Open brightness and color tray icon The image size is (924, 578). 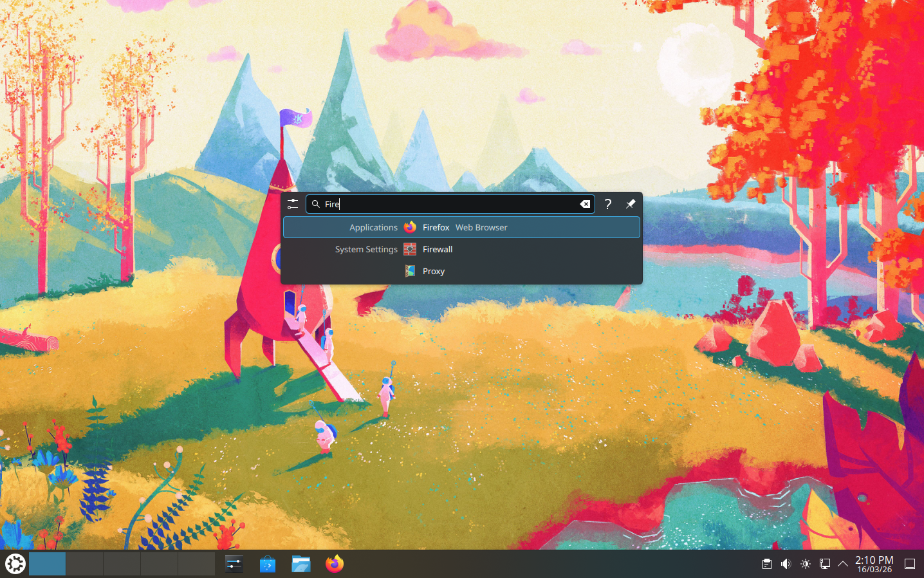tap(805, 564)
